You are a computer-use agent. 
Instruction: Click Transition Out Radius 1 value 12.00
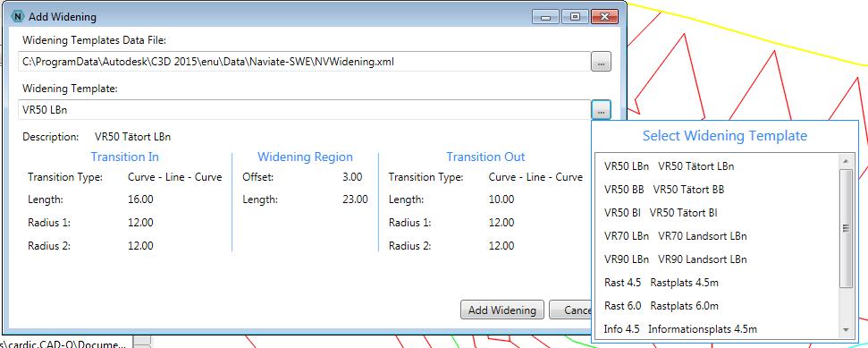[x=501, y=223]
